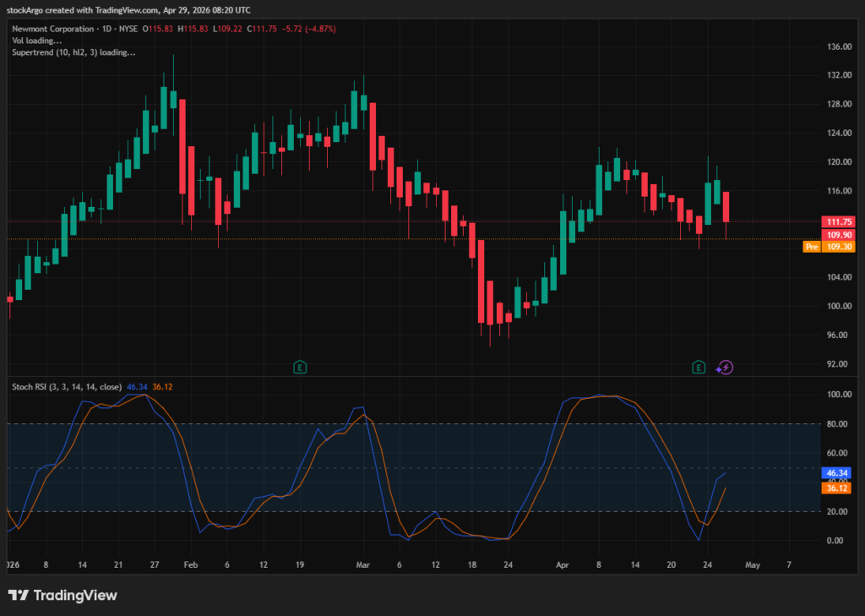Click the high value H115.83

(193, 29)
